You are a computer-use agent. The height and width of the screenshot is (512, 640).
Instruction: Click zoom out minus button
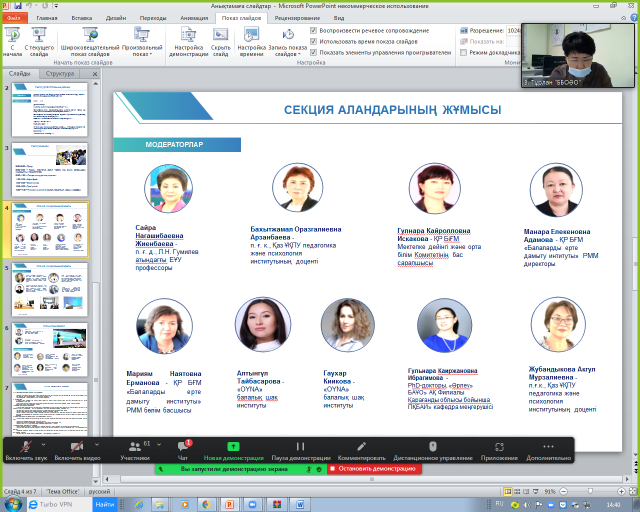(563, 491)
